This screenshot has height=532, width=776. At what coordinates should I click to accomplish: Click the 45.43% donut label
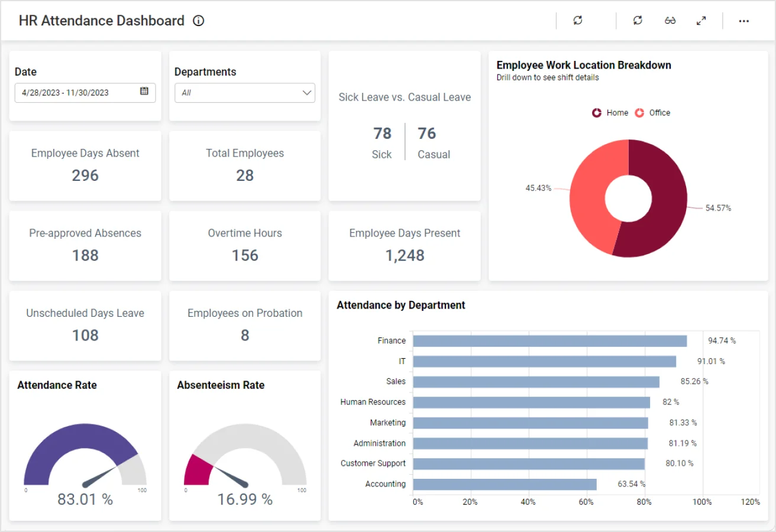(x=538, y=188)
